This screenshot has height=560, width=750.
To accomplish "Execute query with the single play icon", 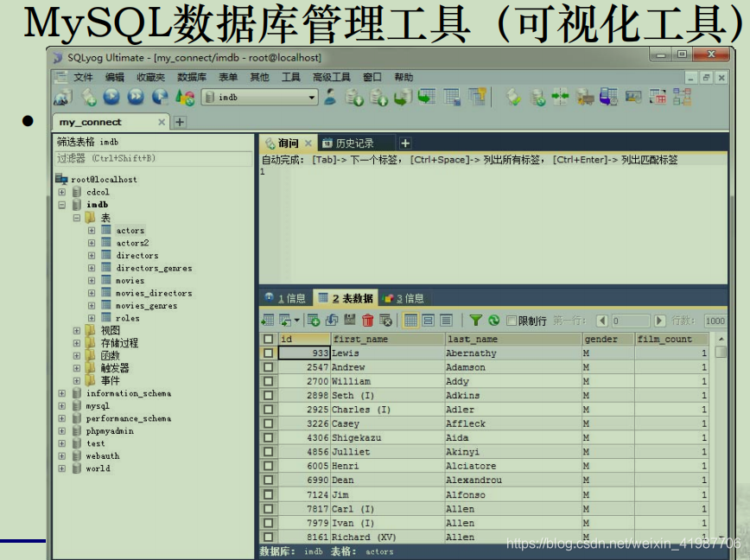I will [x=112, y=97].
